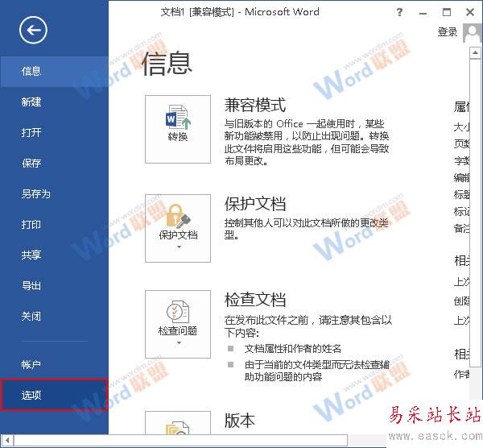Screen dimensions: 483x448
Task: Click the user account avatar icon
Action: pyautogui.click(x=473, y=33)
